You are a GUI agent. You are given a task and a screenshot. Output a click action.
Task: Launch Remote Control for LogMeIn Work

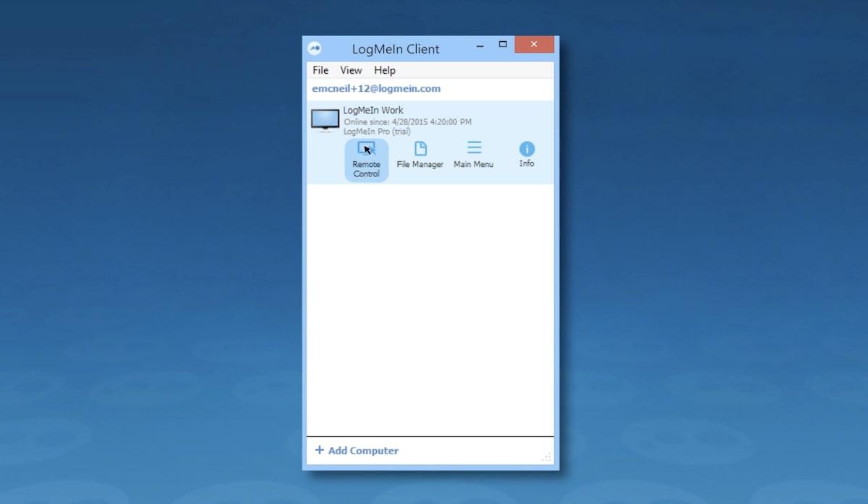point(367,160)
